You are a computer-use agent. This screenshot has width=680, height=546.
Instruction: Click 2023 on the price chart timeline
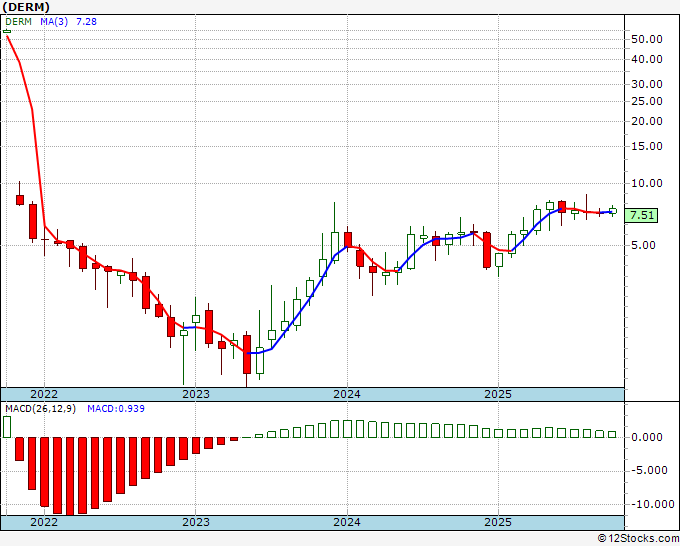(x=196, y=394)
